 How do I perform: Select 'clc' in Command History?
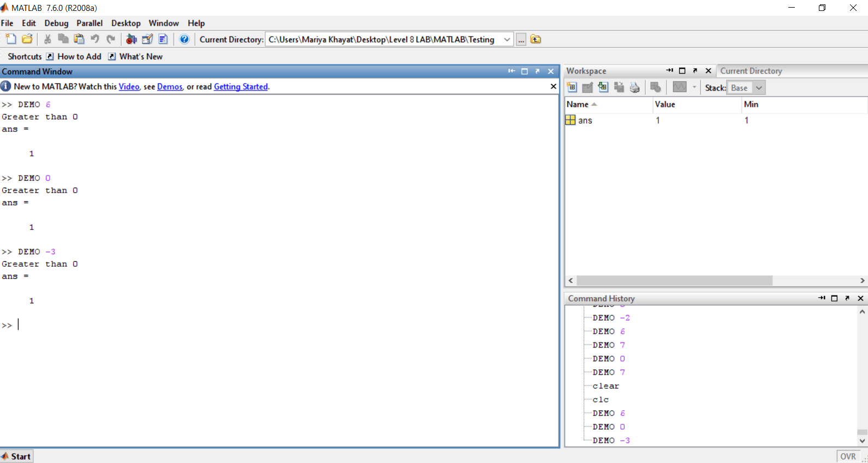601,400
